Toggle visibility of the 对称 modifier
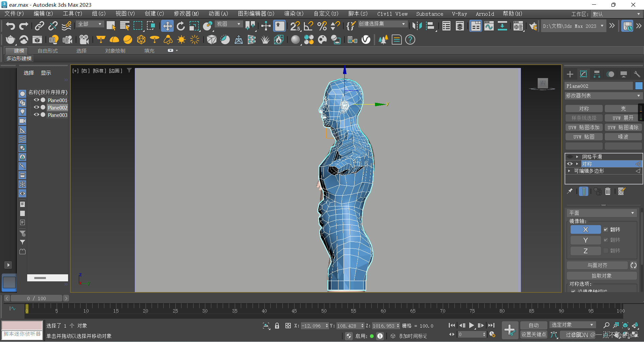Screen dimensions: 644x342 (570, 164)
